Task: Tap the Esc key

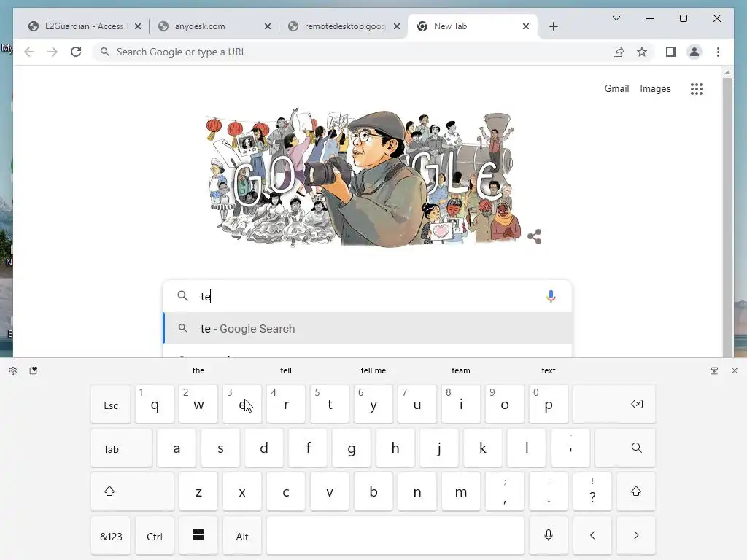Action: point(111,404)
